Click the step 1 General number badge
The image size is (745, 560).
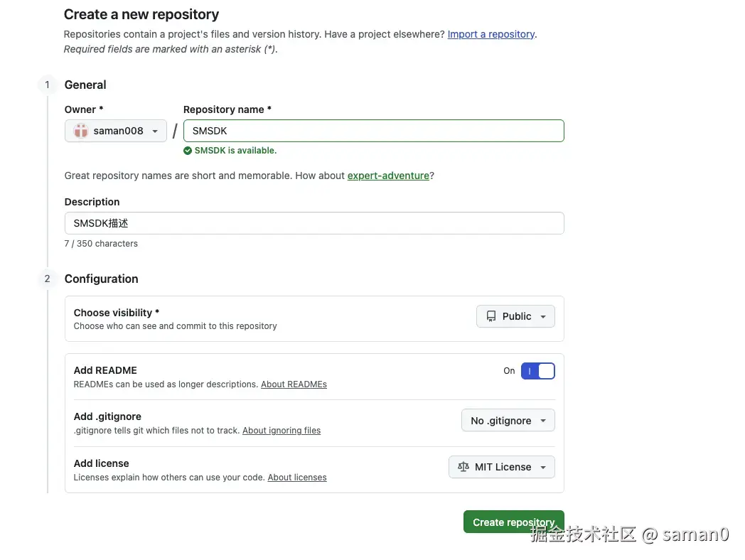click(48, 85)
